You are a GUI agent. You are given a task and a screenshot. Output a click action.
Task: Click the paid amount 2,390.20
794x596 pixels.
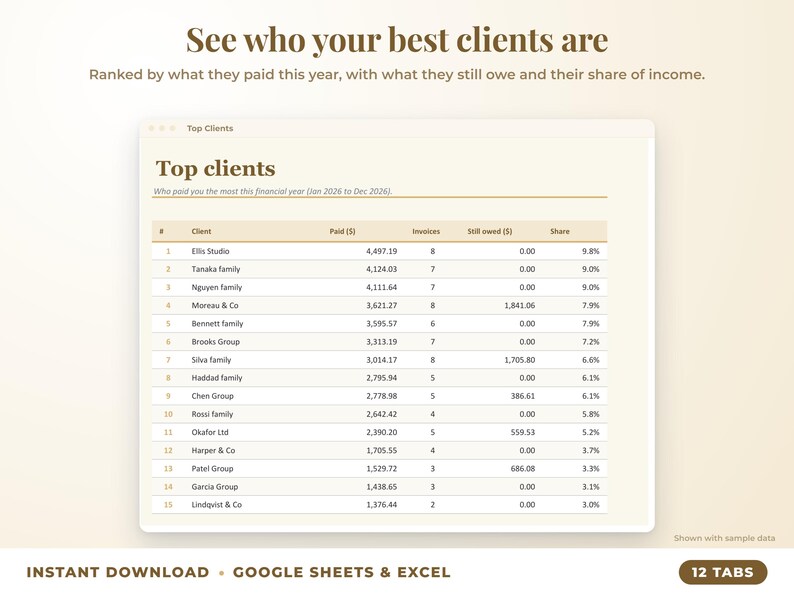[381, 432]
